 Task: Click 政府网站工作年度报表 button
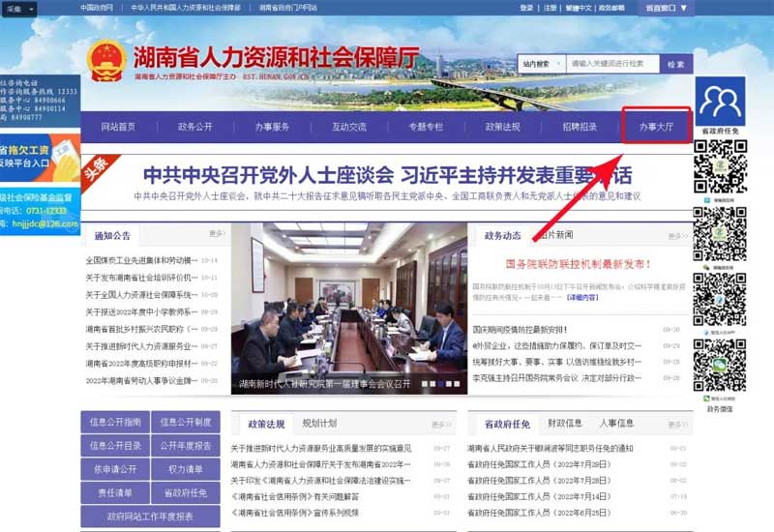click(151, 517)
